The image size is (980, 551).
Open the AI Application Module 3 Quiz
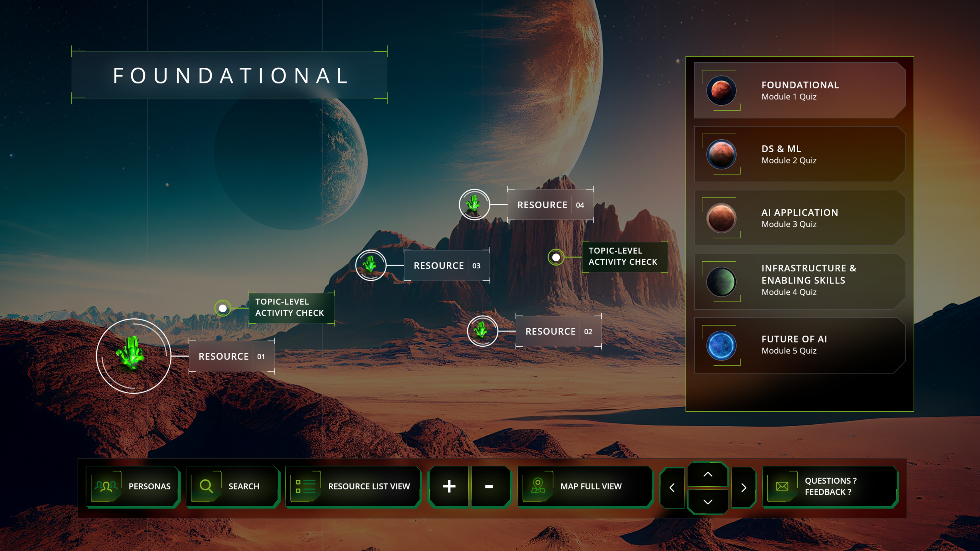point(799,218)
